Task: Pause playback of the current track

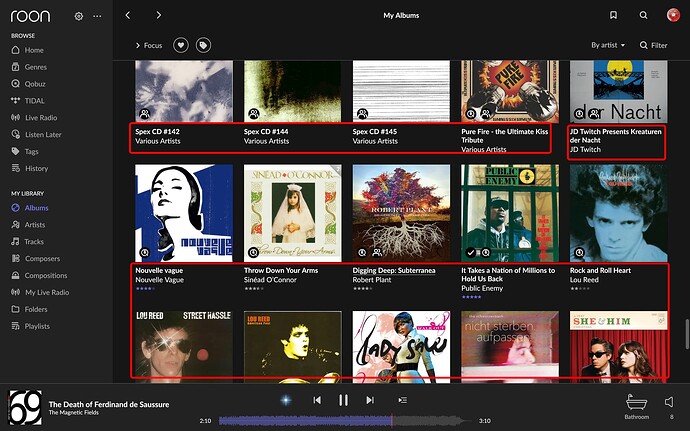Action: tap(343, 400)
